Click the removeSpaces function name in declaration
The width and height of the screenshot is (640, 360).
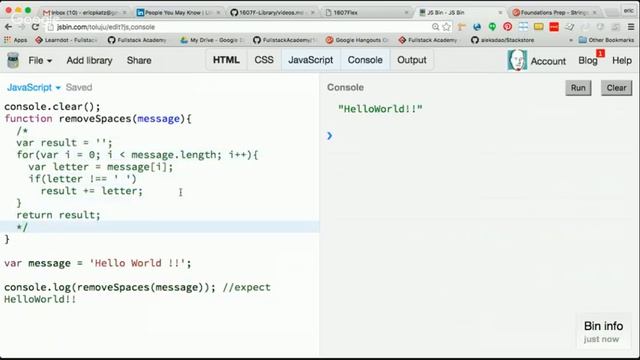click(94, 119)
